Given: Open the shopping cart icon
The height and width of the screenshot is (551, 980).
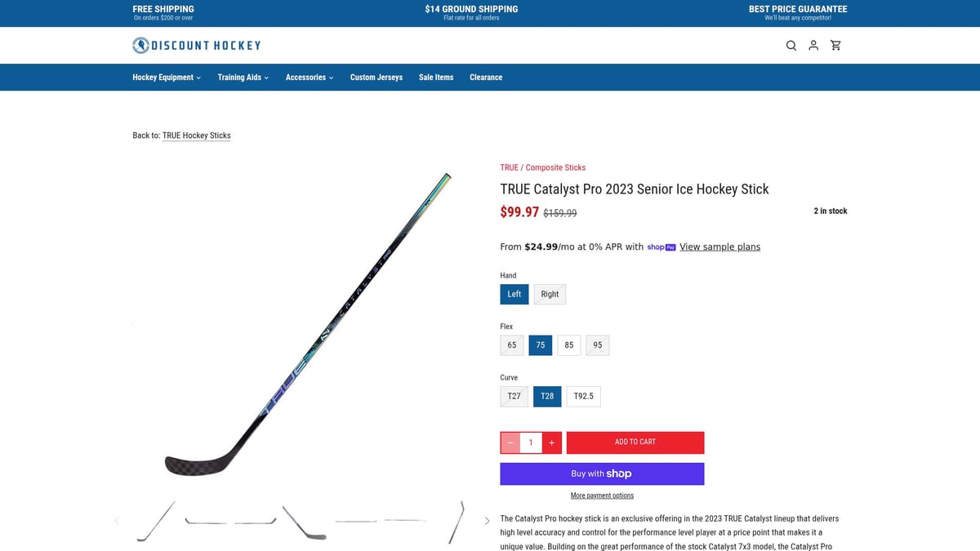Looking at the screenshot, I should tap(835, 45).
